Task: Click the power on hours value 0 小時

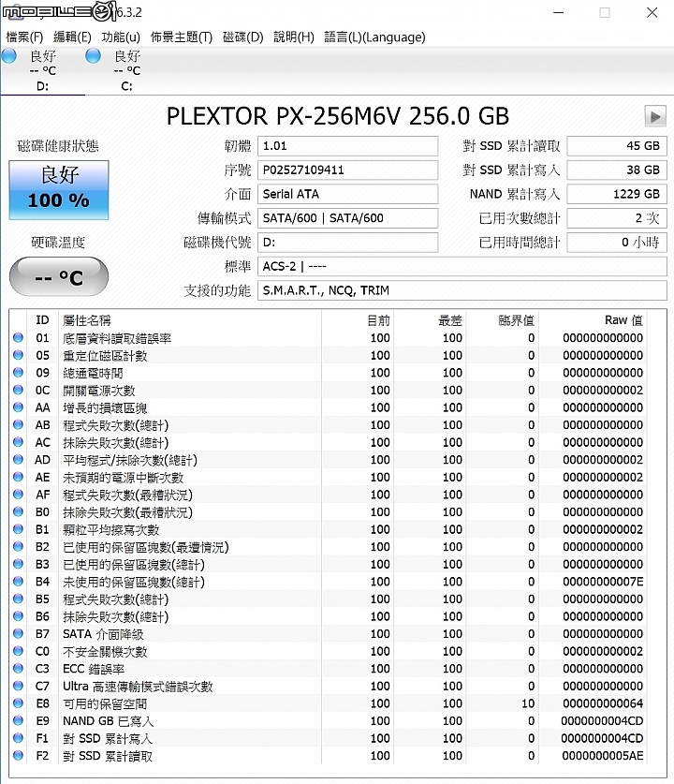Action: point(617,243)
